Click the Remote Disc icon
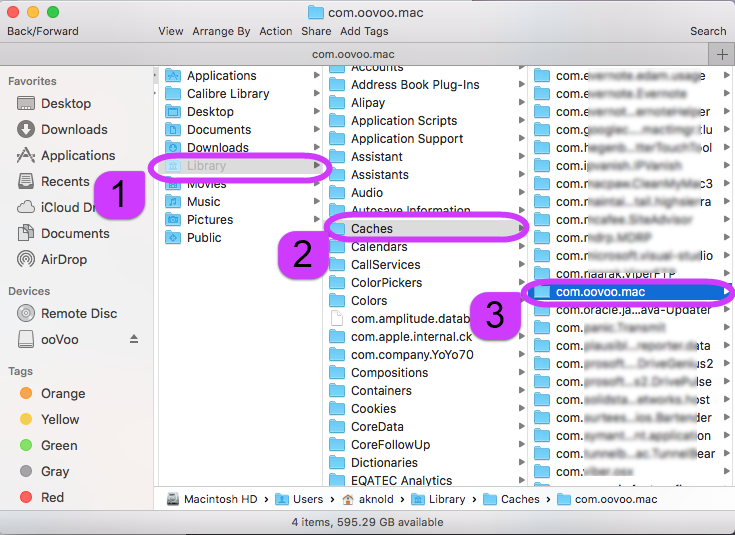Screen dimensions: 735x535 pos(26,313)
